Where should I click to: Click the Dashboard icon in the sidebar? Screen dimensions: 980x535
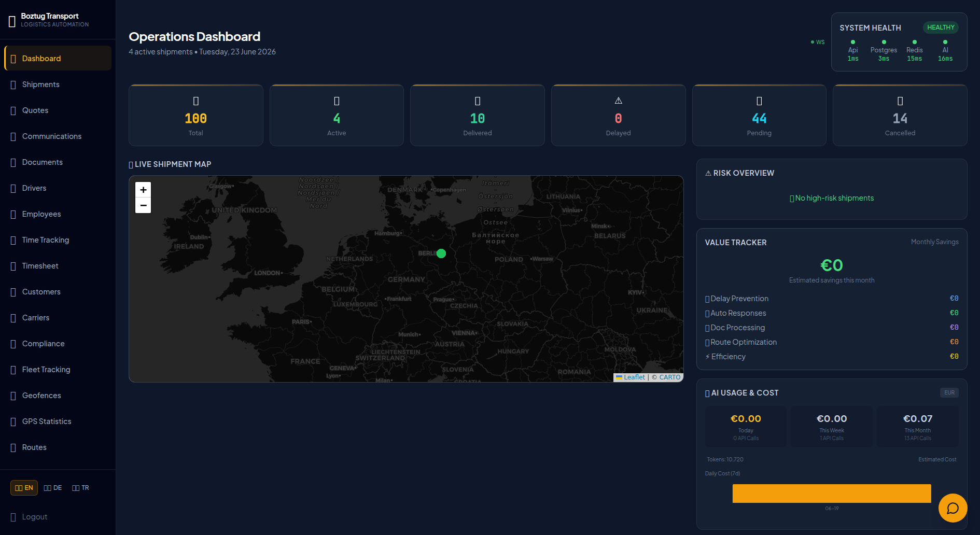tap(13, 59)
